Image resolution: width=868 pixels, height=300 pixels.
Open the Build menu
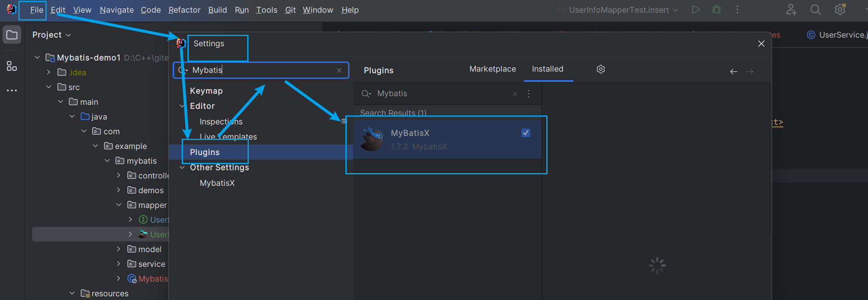[218, 10]
